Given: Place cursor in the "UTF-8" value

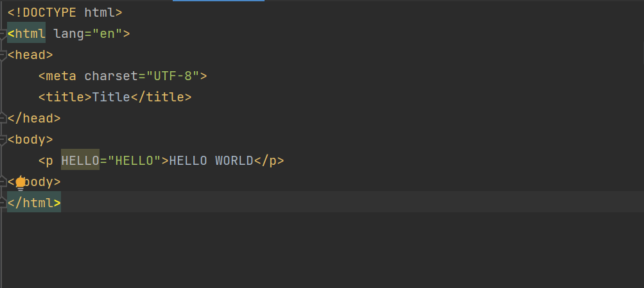Looking at the screenshot, I should click(173, 76).
